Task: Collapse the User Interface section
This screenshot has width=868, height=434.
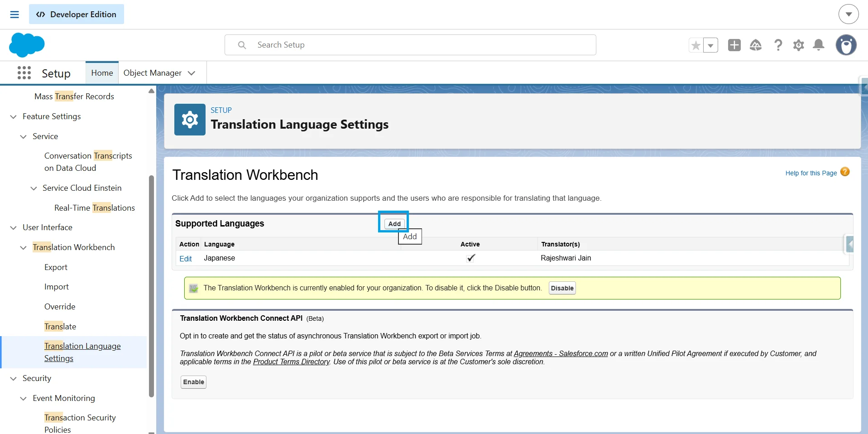Action: [13, 227]
